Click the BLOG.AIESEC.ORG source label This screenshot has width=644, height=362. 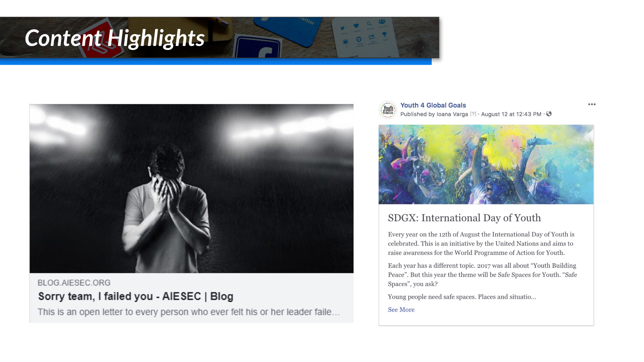pyautogui.click(x=74, y=283)
